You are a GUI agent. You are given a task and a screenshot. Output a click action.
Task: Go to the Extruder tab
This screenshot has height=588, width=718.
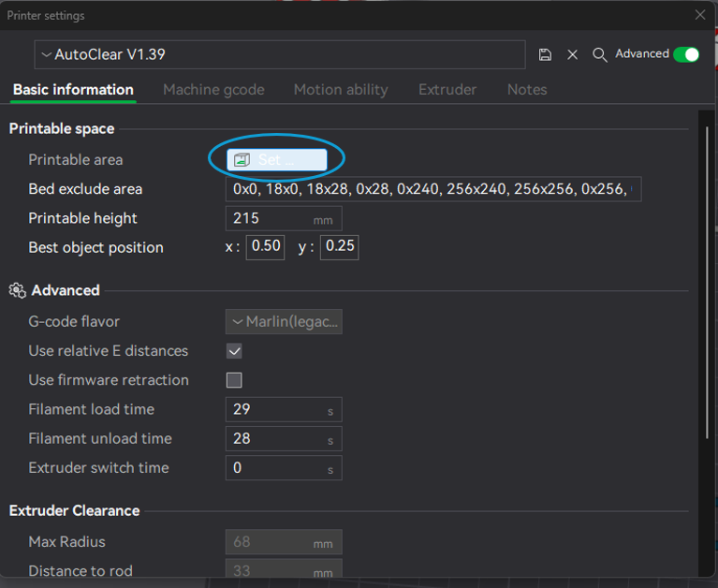[x=447, y=90]
